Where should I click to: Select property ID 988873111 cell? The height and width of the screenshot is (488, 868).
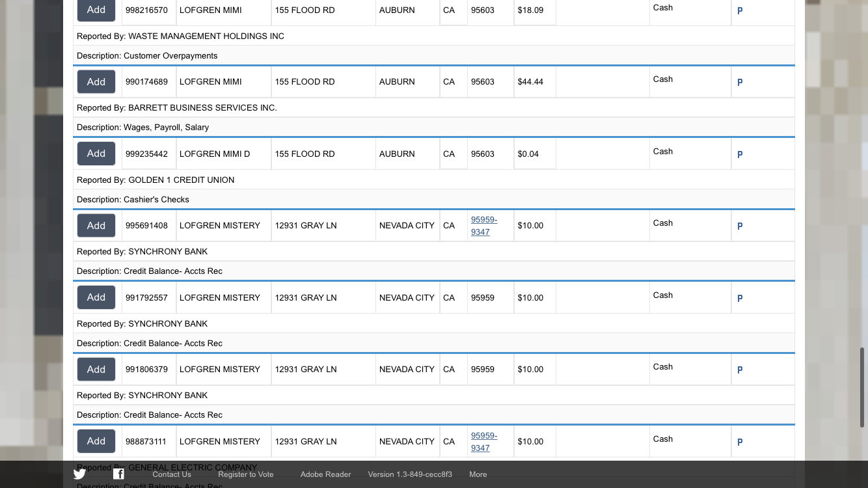(x=149, y=442)
